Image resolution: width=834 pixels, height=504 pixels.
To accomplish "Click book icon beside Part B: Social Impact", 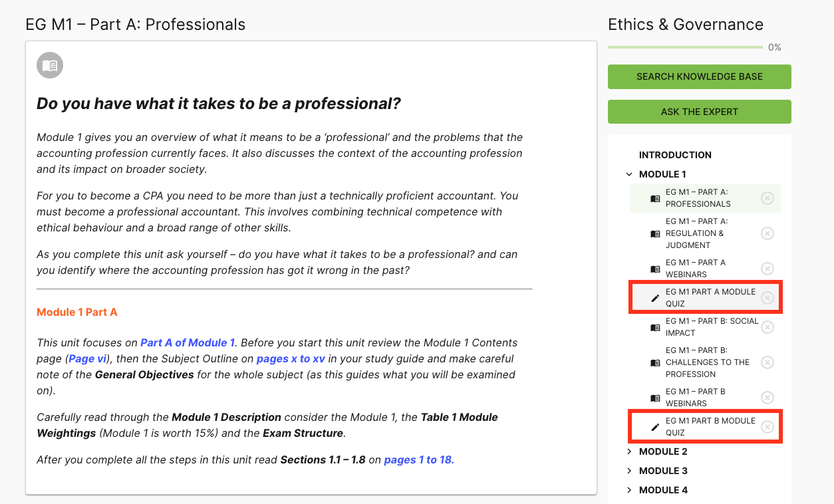I will coord(655,327).
